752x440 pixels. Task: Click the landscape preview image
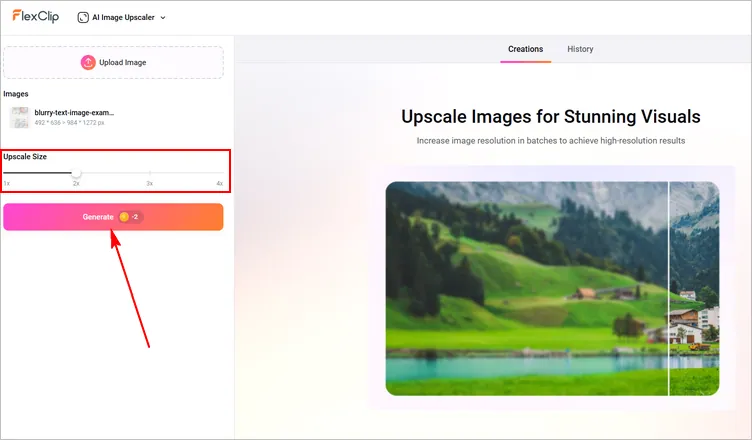(552, 288)
